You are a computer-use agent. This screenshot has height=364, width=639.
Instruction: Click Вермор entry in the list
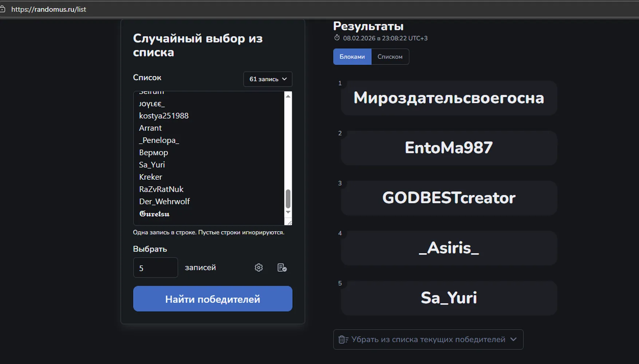pos(154,153)
